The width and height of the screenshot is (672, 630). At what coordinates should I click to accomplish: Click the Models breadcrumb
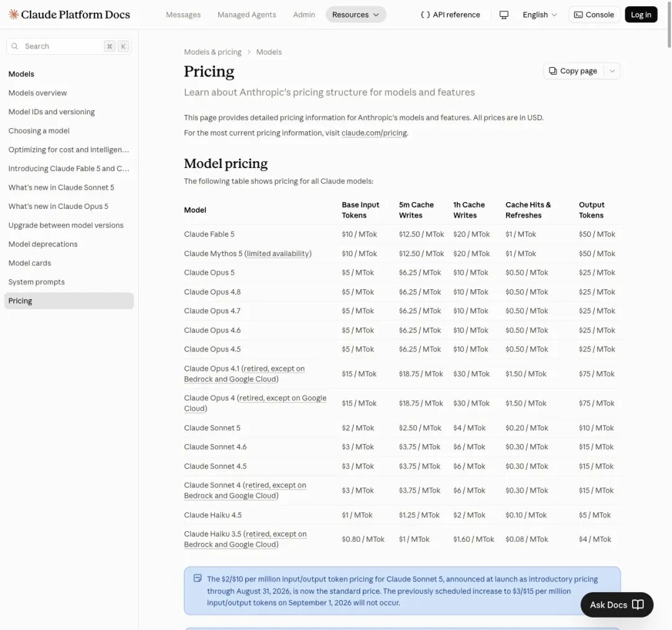point(269,52)
